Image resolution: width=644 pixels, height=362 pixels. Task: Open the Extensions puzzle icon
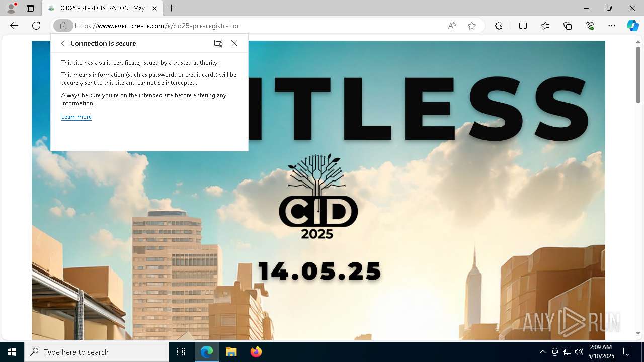coord(499,26)
